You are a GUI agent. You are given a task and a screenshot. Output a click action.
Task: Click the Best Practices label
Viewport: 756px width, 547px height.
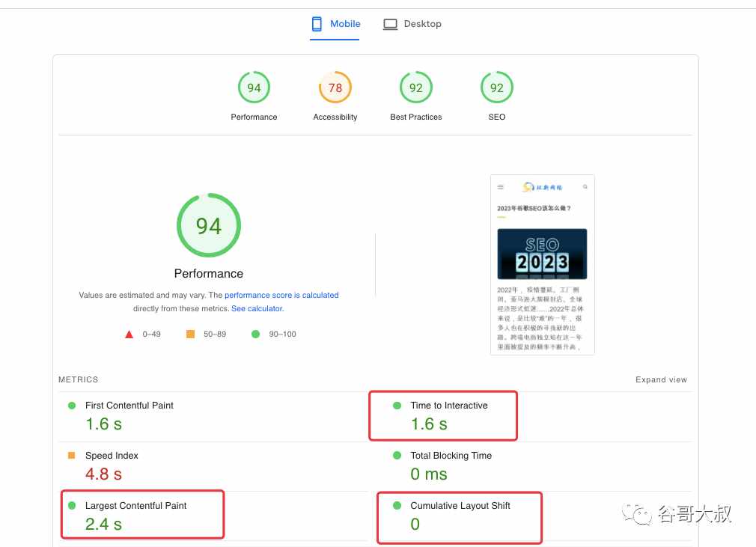click(x=416, y=117)
